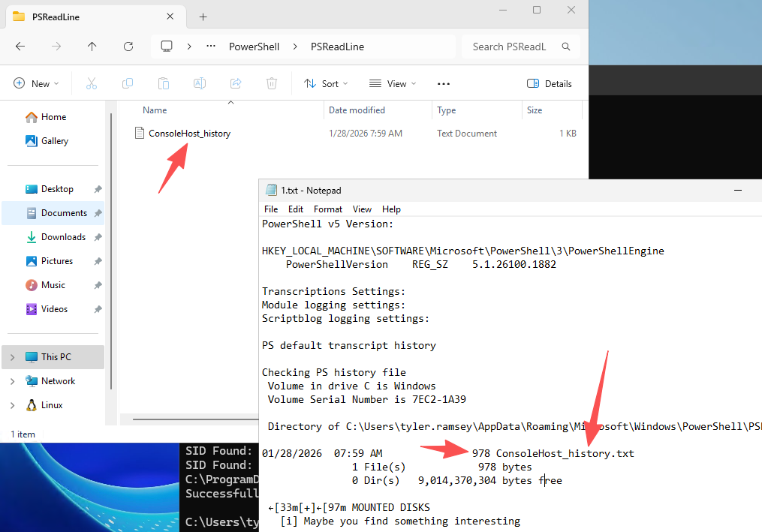Click the Rename icon in toolbar
Viewport: 762px width, 532px height.
200,84
